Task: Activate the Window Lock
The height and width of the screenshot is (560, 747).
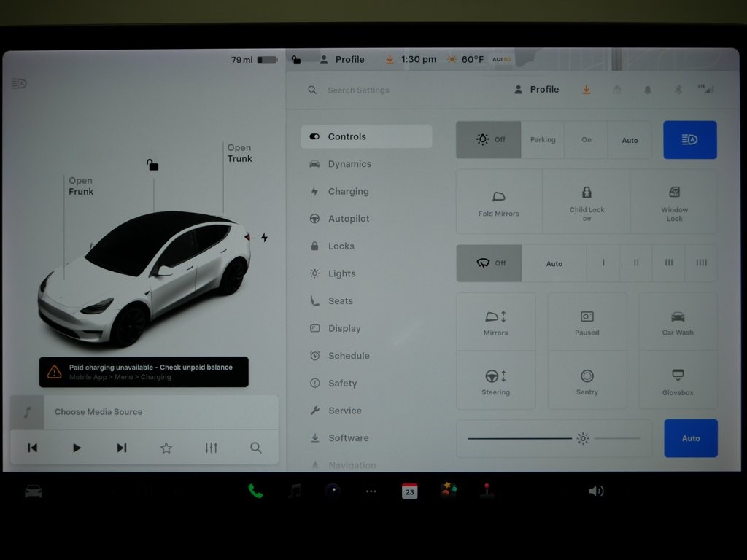Action: 674,202
